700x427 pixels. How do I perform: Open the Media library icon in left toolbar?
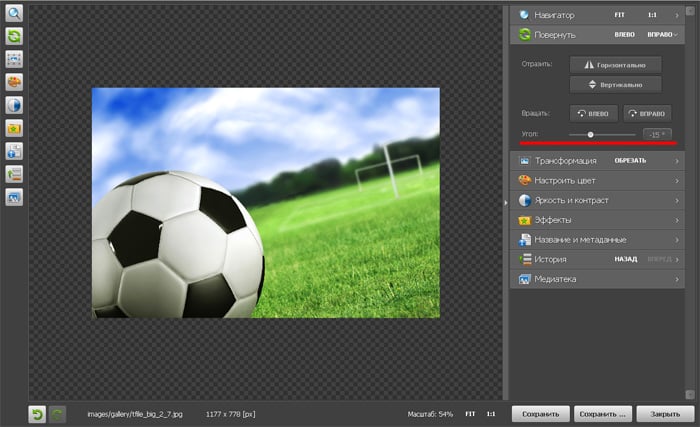(14, 198)
